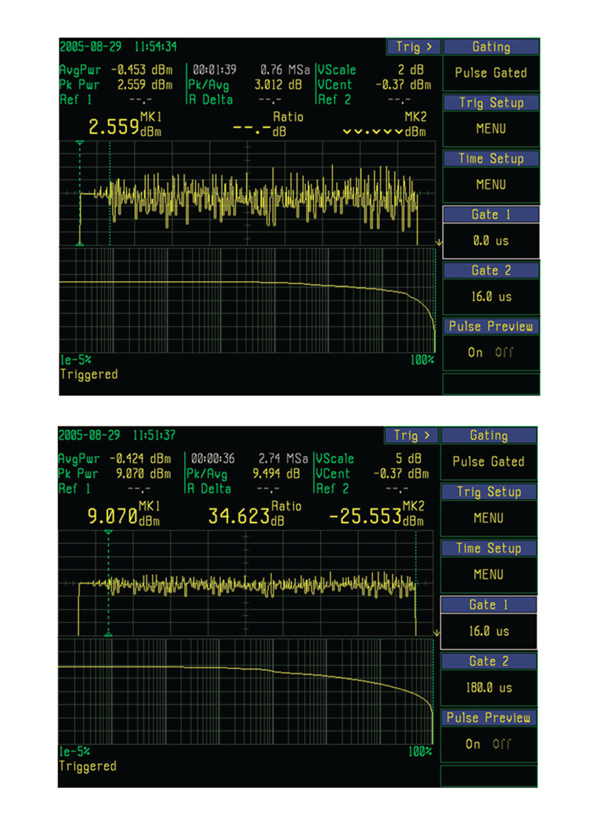The width and height of the screenshot is (600, 825).
Task: Select Gate 2 field showing 180.0 us
Action: pyautogui.click(x=490, y=687)
